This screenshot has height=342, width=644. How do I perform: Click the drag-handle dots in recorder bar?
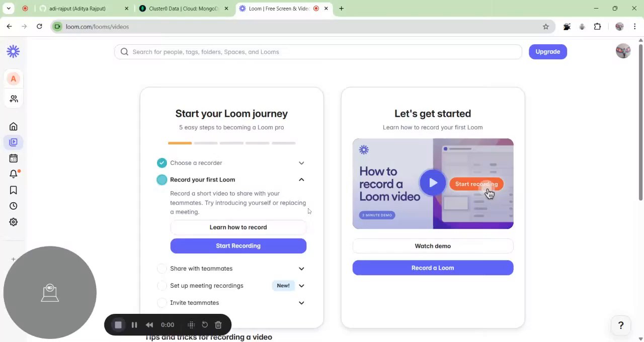[x=191, y=325]
